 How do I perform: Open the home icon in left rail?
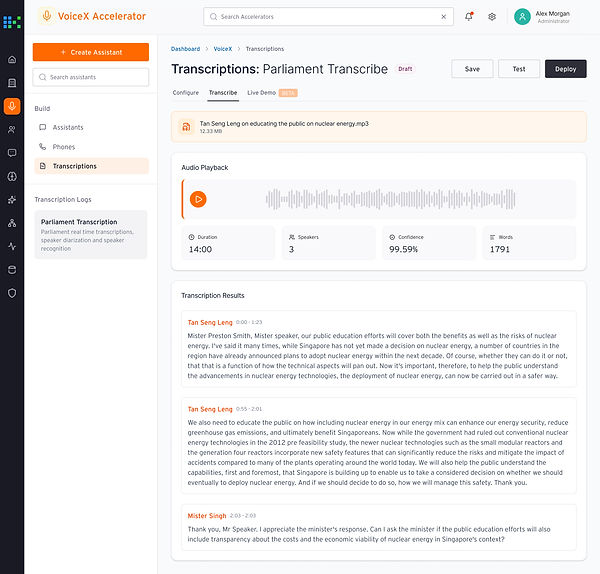tap(12, 59)
